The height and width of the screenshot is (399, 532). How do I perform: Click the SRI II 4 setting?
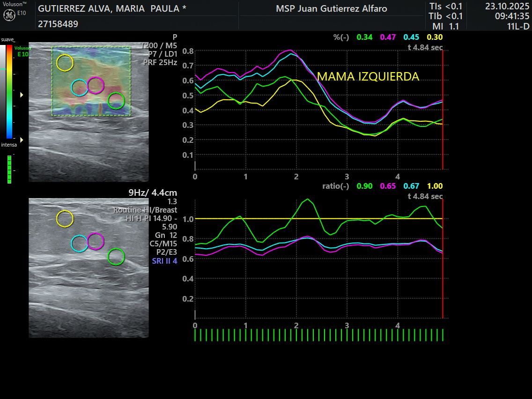[164, 261]
